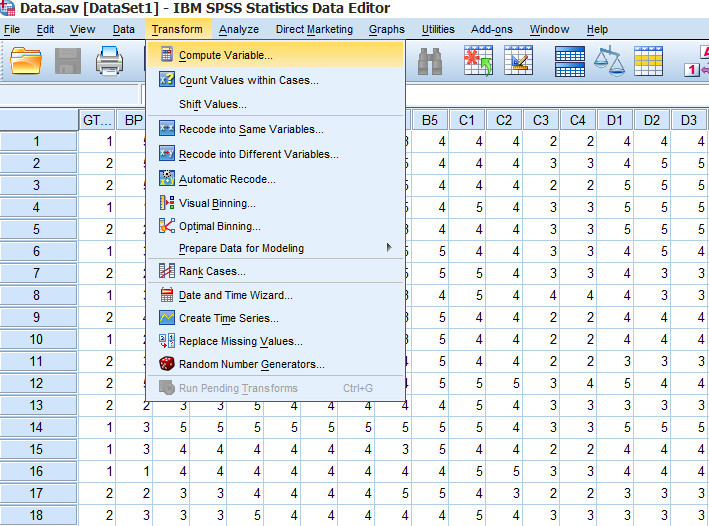Select the GT... column header

[x=97, y=120]
